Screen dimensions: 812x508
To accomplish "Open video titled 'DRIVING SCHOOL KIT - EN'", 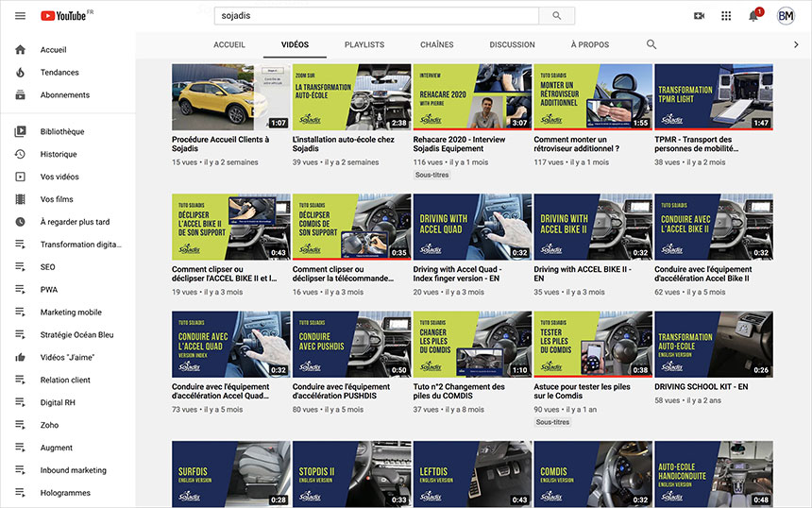I will 701,386.
